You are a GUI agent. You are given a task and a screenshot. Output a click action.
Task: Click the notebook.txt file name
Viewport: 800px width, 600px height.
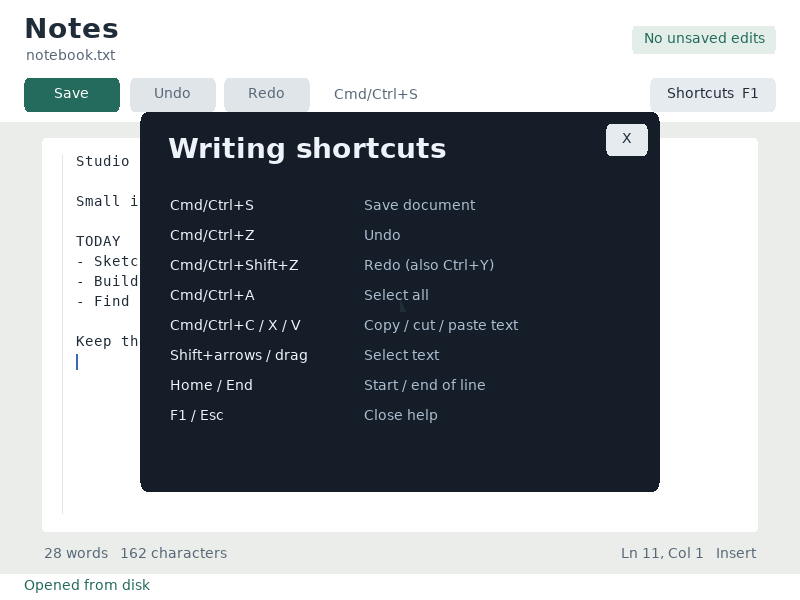[x=70, y=55]
